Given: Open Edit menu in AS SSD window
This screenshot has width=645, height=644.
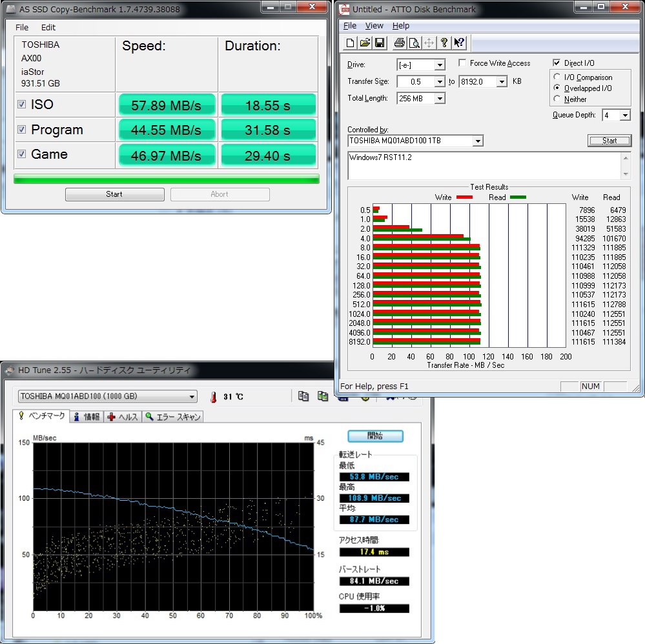Looking at the screenshot, I should pyautogui.click(x=48, y=28).
